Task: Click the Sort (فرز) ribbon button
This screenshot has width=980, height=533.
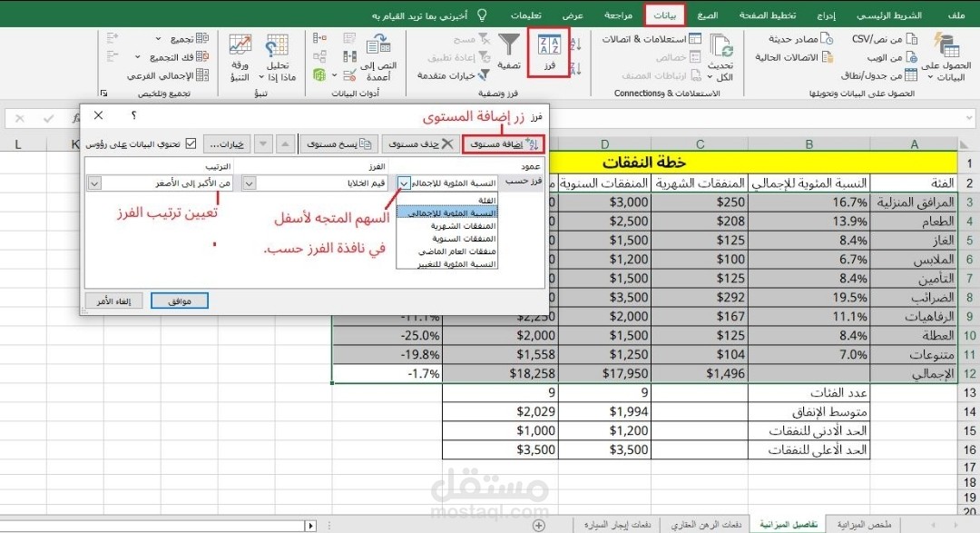Action: [549, 53]
